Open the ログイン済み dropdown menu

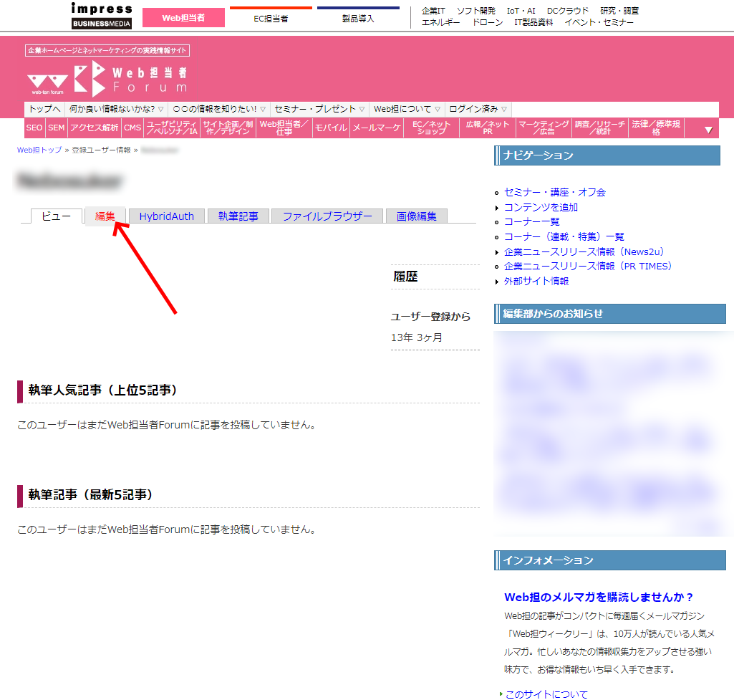478,109
